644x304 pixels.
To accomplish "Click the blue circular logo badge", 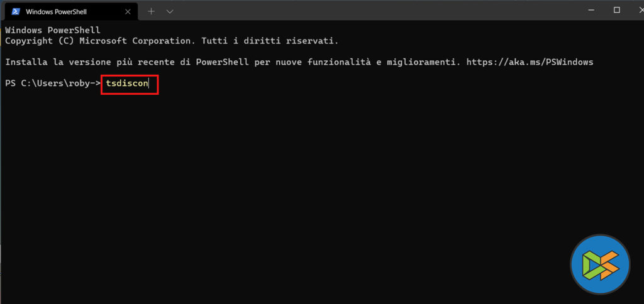I will (x=600, y=265).
